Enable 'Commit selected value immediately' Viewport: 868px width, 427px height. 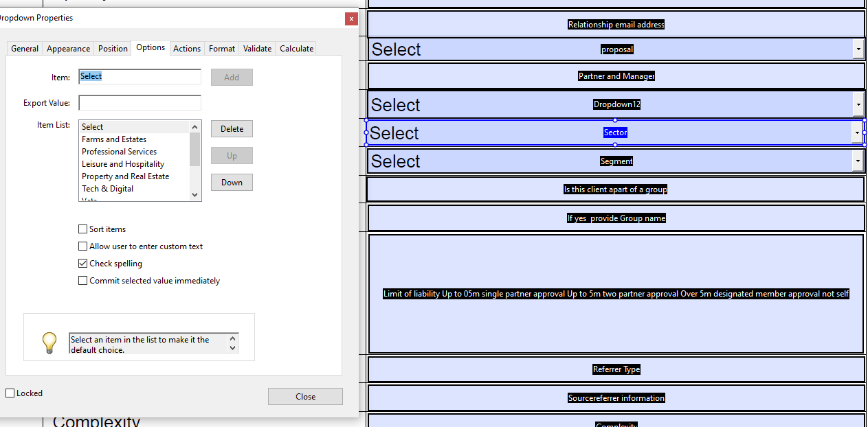point(82,280)
